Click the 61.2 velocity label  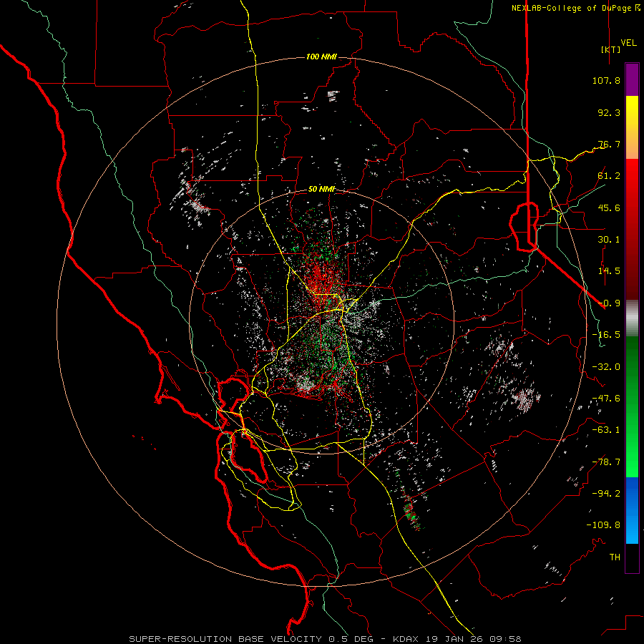coord(609,176)
